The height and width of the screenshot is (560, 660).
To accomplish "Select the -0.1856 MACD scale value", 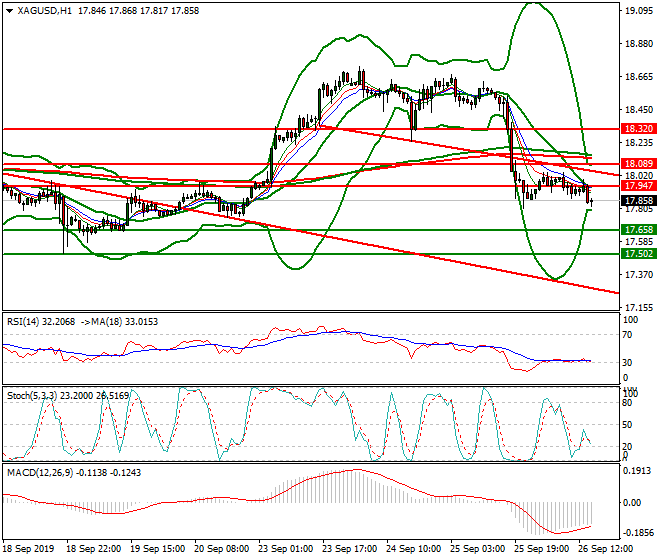I will click(638, 533).
